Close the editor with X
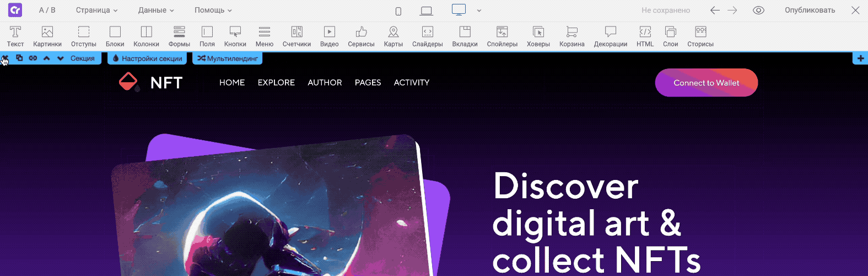 [855, 10]
